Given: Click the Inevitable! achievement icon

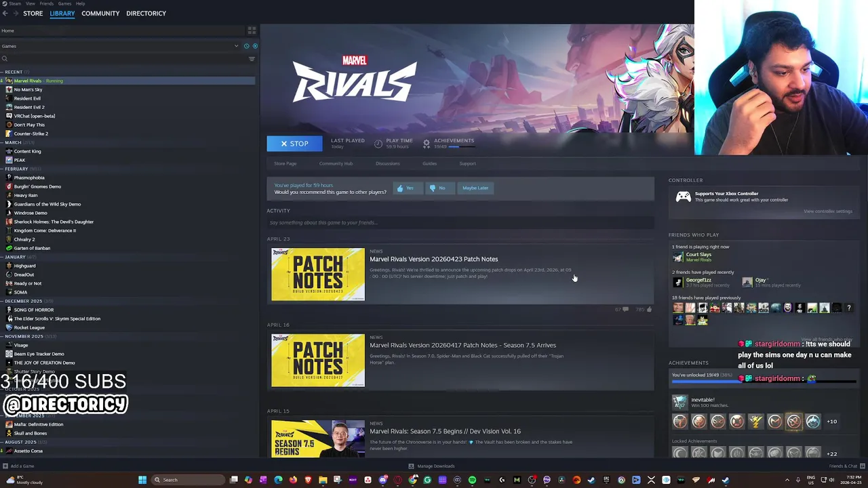Looking at the screenshot, I should tap(679, 403).
